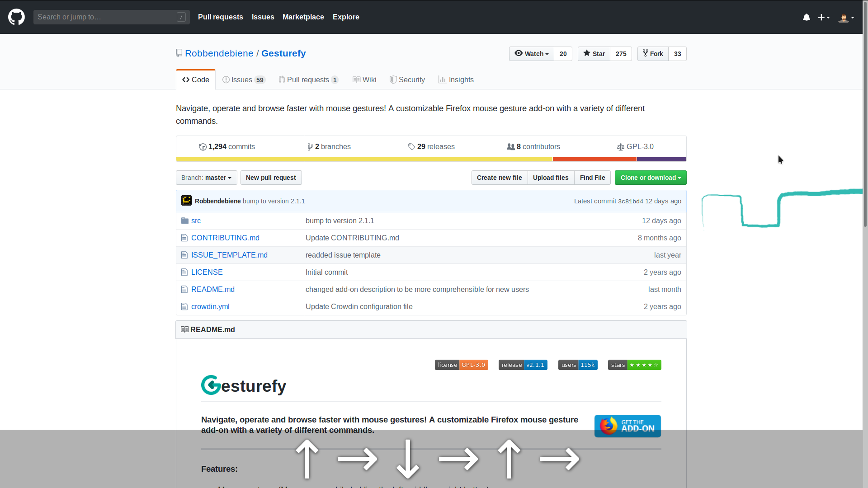Click the commits history clock icon
The image size is (868, 488).
(203, 147)
